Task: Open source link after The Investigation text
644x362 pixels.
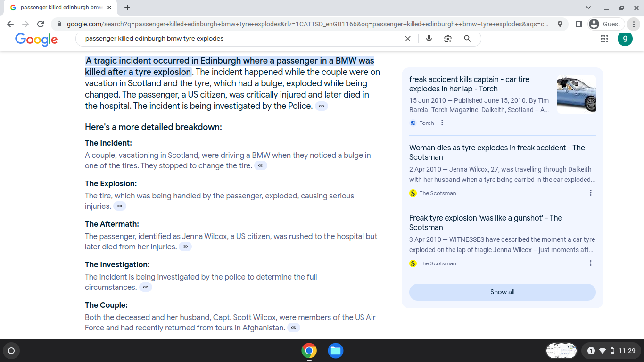Action: click(146, 287)
